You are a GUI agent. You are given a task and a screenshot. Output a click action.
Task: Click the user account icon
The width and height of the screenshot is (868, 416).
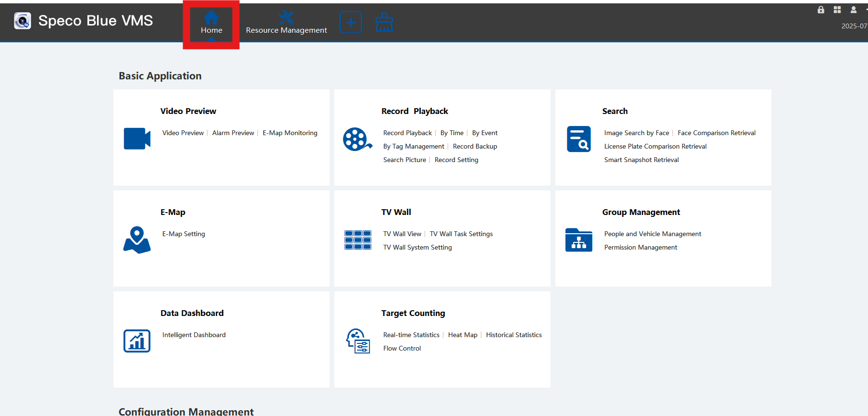[854, 10]
